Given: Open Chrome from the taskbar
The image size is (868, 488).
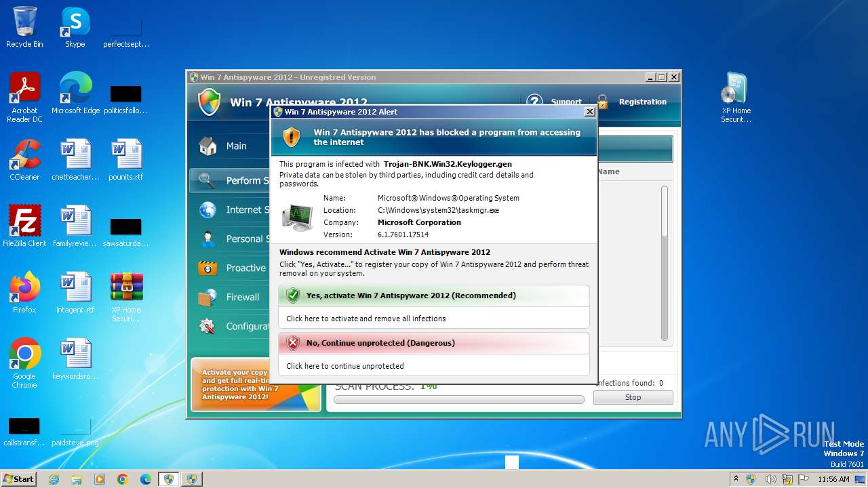Looking at the screenshot, I should pyautogui.click(x=123, y=479).
